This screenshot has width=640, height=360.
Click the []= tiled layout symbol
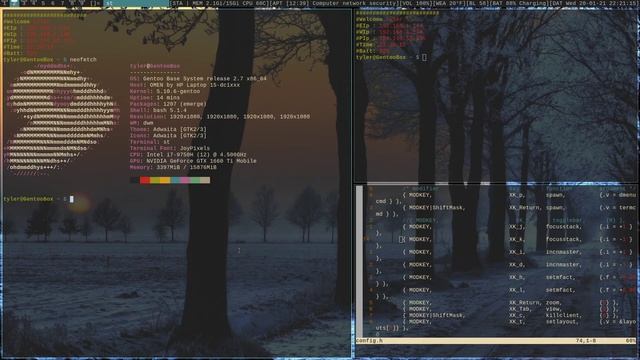point(95,3)
